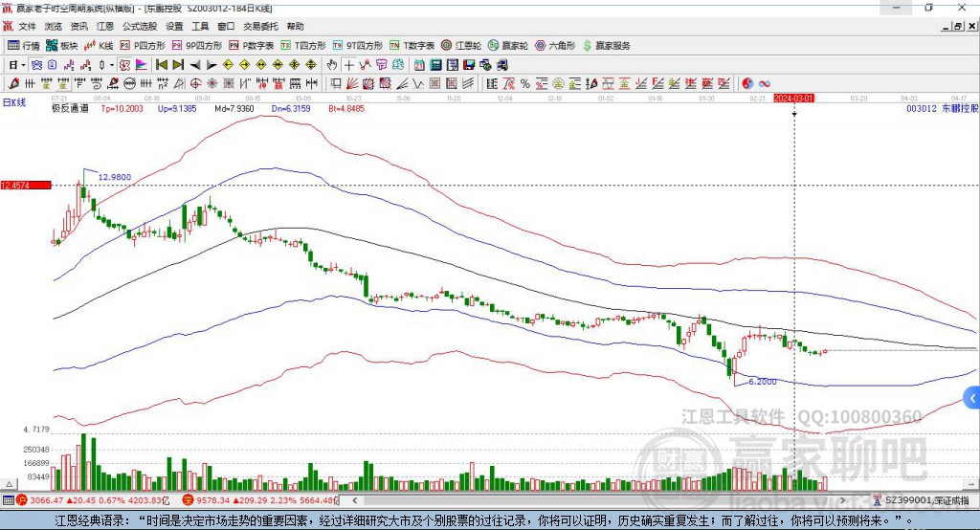Screen dimensions: 980x530
Task: Step chart left with black left arrow
Action: click(195, 65)
